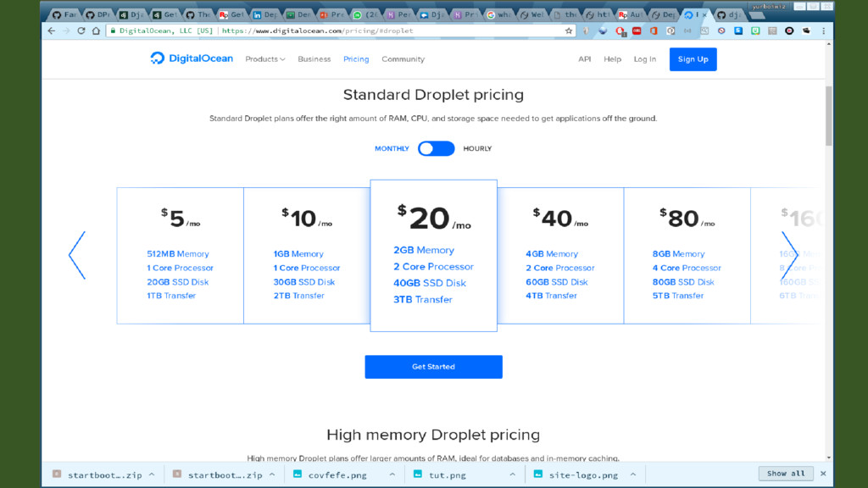Viewport: 868px width, 488px height.
Task: Click the site-logo.png file icon in downloads bar
Action: pyautogui.click(x=538, y=474)
